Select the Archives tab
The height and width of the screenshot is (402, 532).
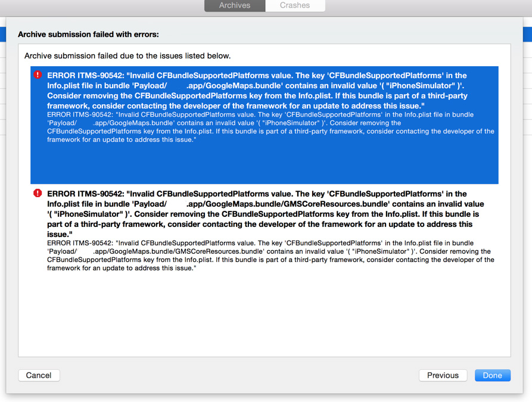(x=234, y=5)
